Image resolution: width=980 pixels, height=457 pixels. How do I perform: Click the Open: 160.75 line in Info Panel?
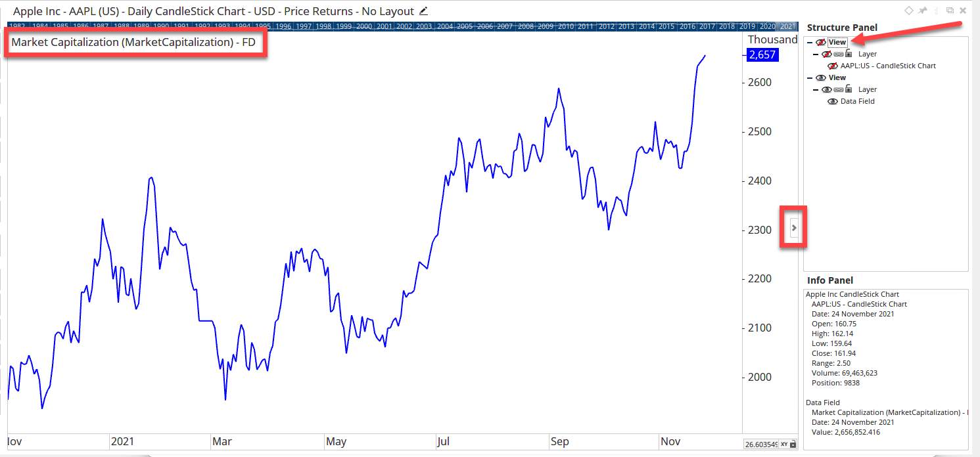click(833, 324)
